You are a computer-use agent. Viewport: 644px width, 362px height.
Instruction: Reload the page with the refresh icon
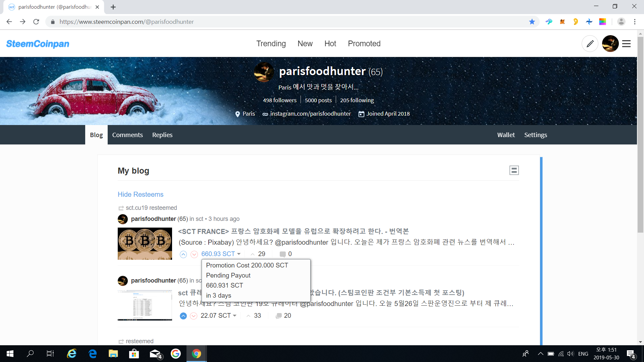(36, 22)
